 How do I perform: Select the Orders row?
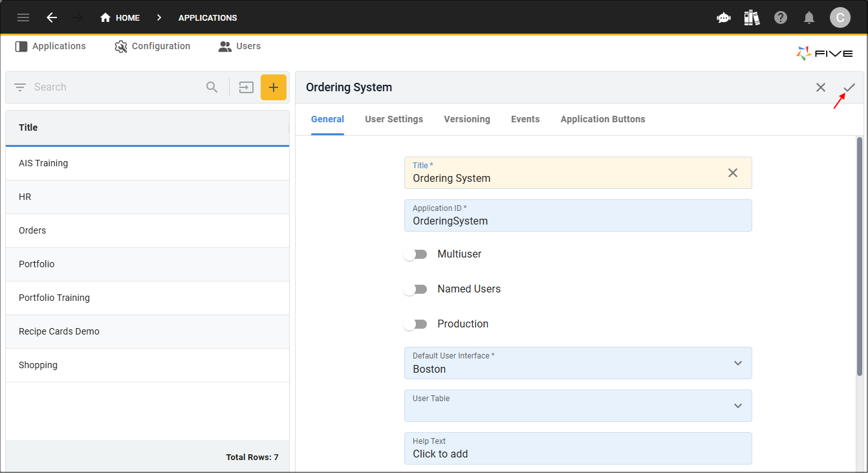pos(147,230)
